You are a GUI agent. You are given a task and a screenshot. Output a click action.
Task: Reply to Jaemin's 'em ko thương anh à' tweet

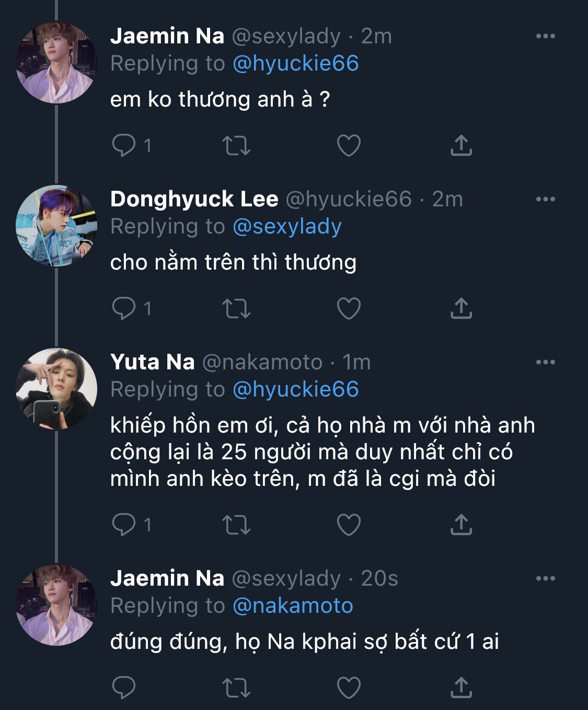click(x=124, y=145)
